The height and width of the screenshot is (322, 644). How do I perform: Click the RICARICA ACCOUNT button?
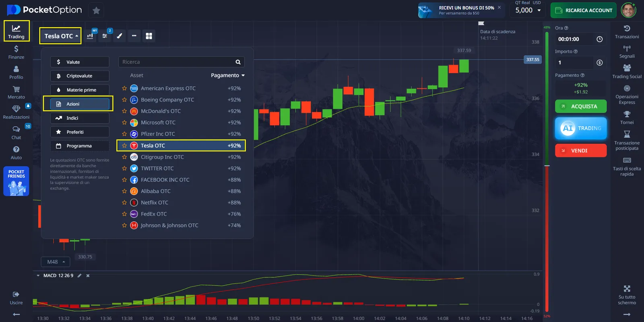[583, 10]
